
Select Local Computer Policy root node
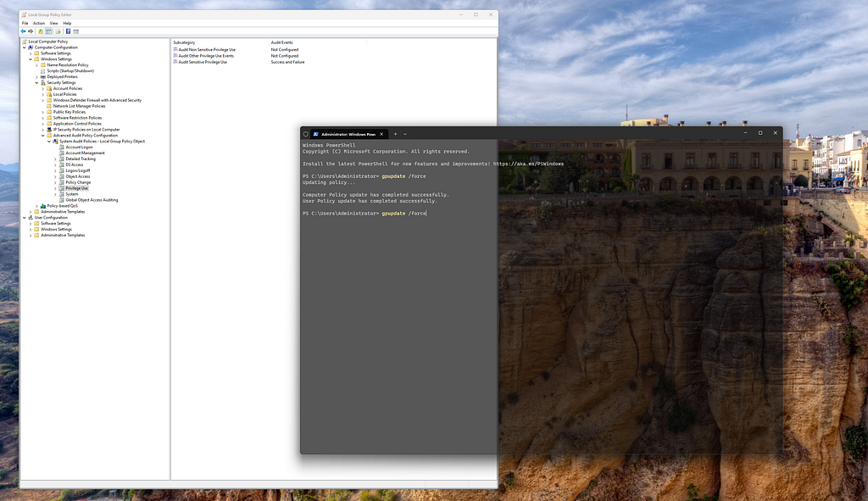point(47,42)
